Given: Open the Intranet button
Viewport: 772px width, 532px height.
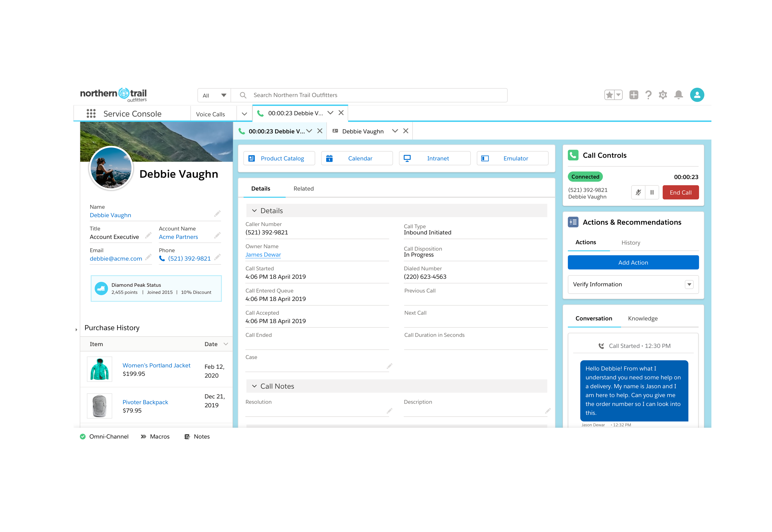Looking at the screenshot, I should (x=435, y=158).
